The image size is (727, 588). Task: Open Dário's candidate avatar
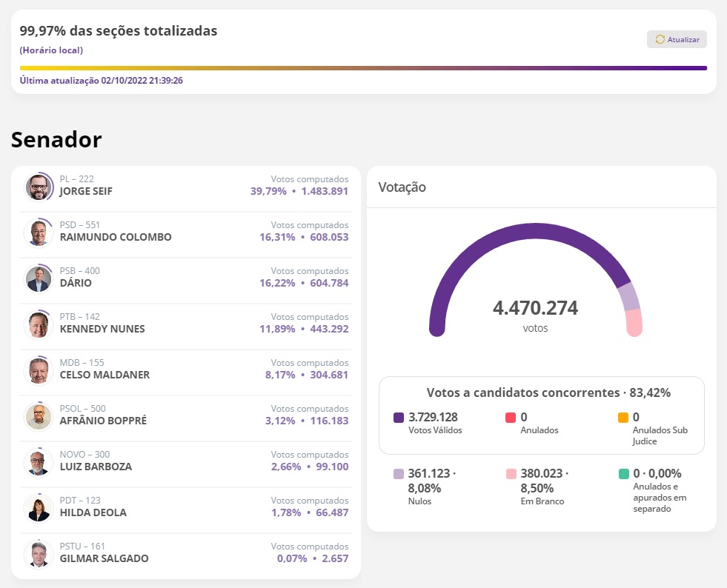38,279
